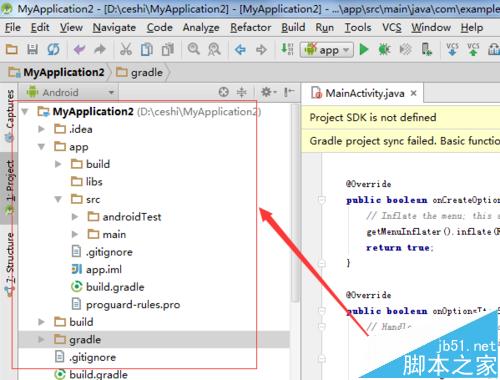Click the Copy toolbar icon
The height and width of the screenshot is (380, 500).
(x=147, y=50)
